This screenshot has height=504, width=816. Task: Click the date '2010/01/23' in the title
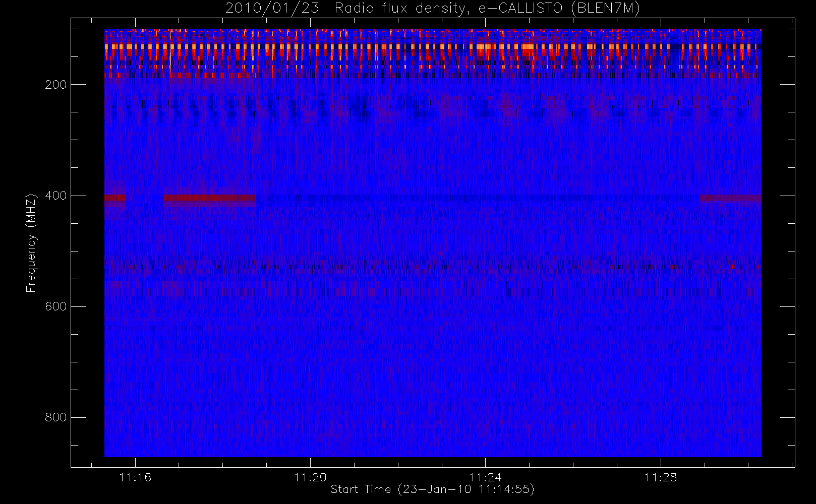coord(272,9)
